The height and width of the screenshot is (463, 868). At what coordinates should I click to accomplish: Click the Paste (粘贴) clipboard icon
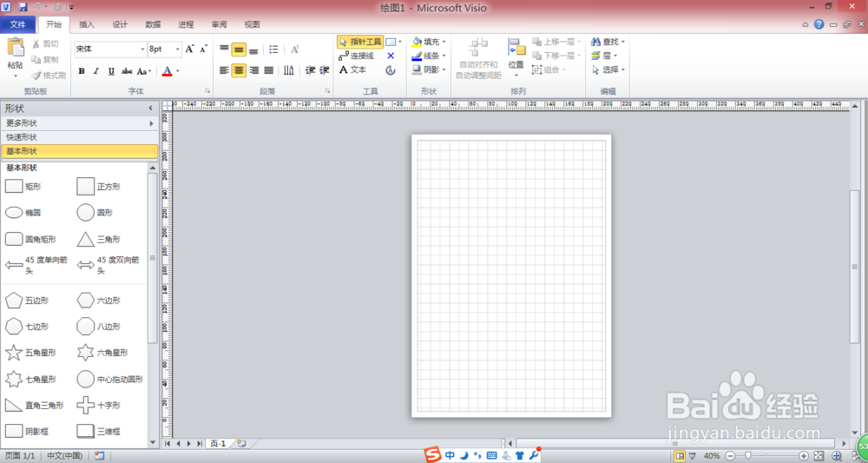click(x=16, y=48)
